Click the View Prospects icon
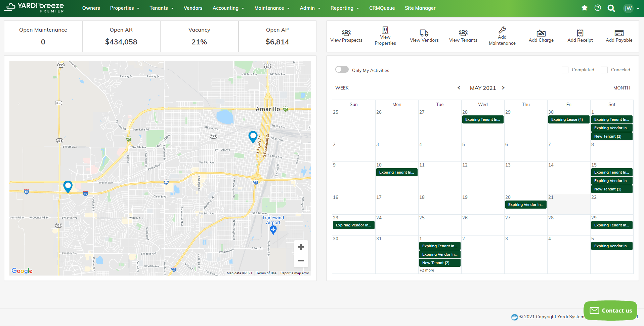 point(346,33)
